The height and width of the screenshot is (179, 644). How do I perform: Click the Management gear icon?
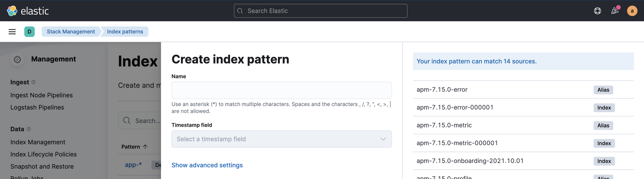[x=17, y=59]
